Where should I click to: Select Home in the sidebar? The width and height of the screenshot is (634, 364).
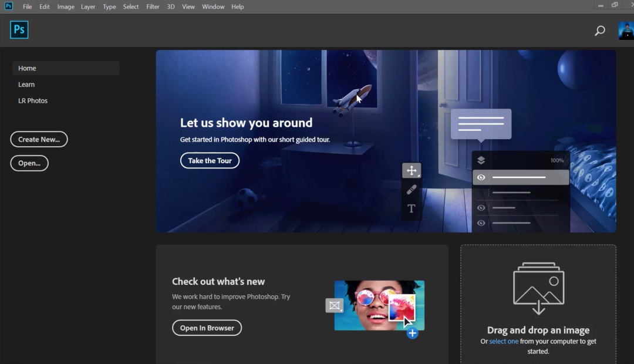point(66,68)
